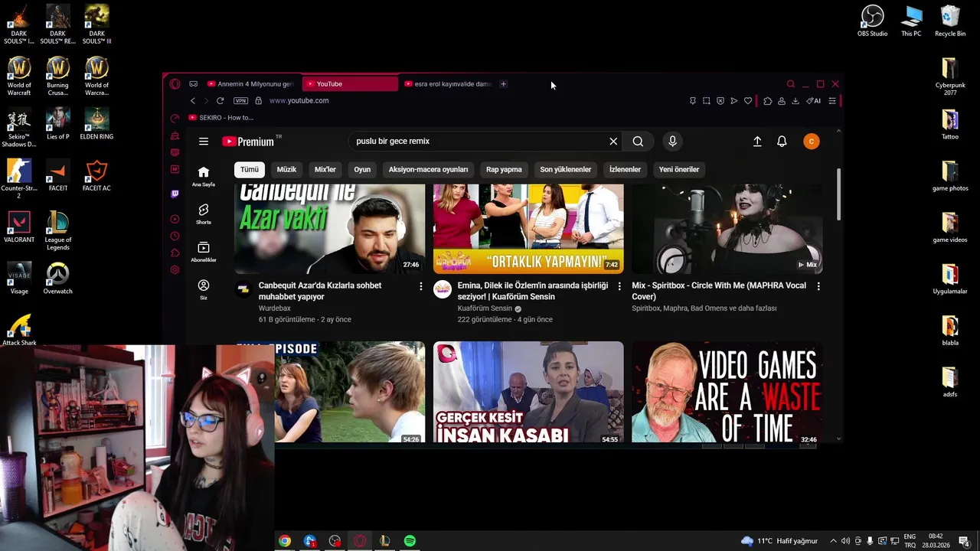980x551 pixels.
Task: Click the Opera GX menu logo
Action: pyautogui.click(x=175, y=83)
